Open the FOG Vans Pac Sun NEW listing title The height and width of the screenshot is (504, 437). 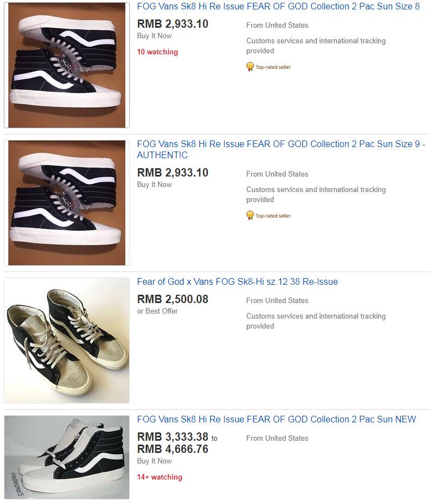pyautogui.click(x=276, y=419)
